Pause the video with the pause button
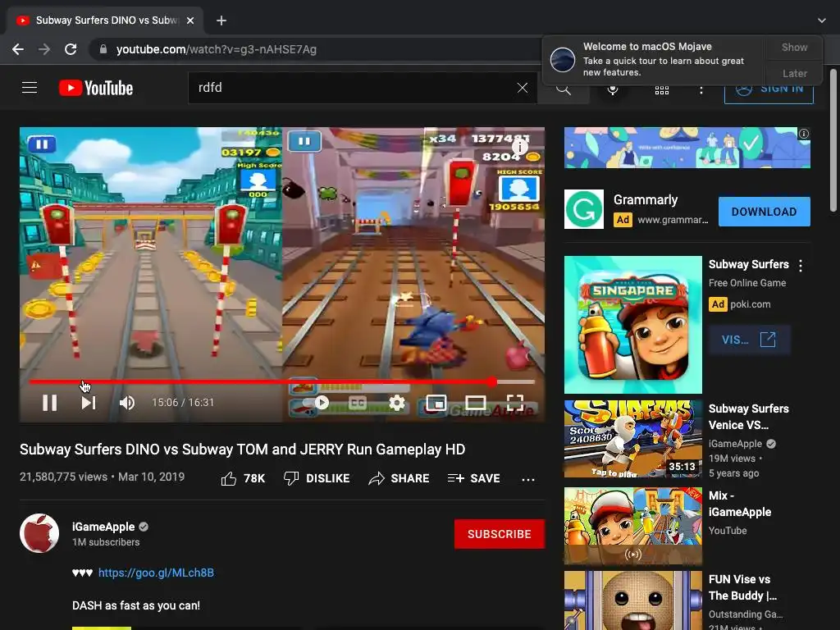 point(50,402)
